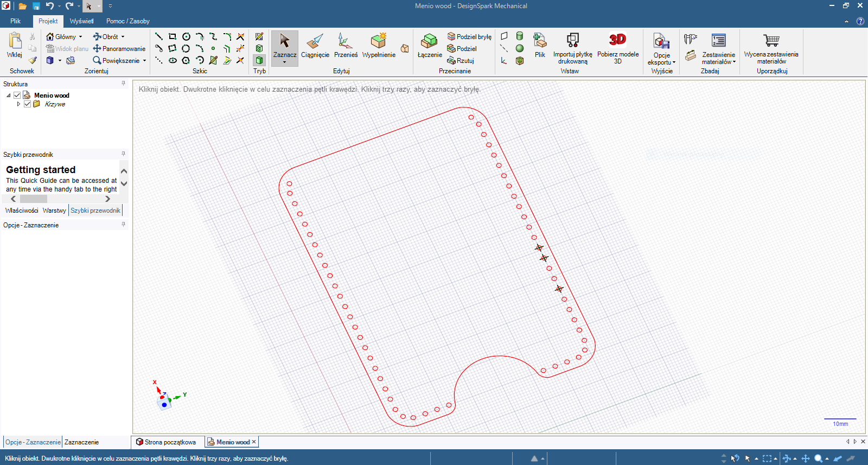Screen dimensions: 868x465
Task: Click Podziel bryłę tool
Action: point(469,36)
